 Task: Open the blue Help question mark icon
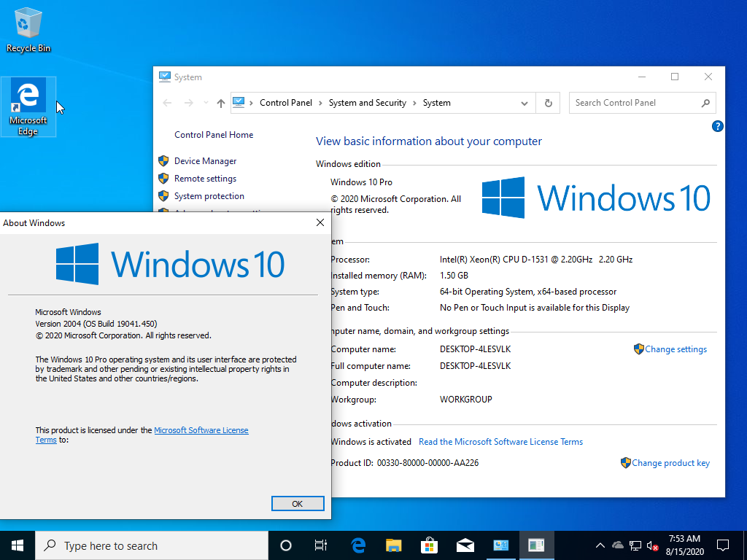click(718, 126)
